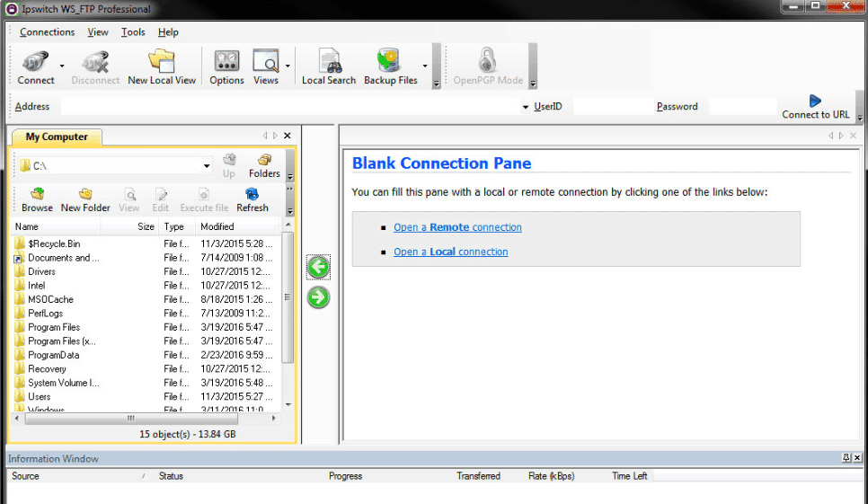Select the ProgramData folder

[x=47, y=355]
